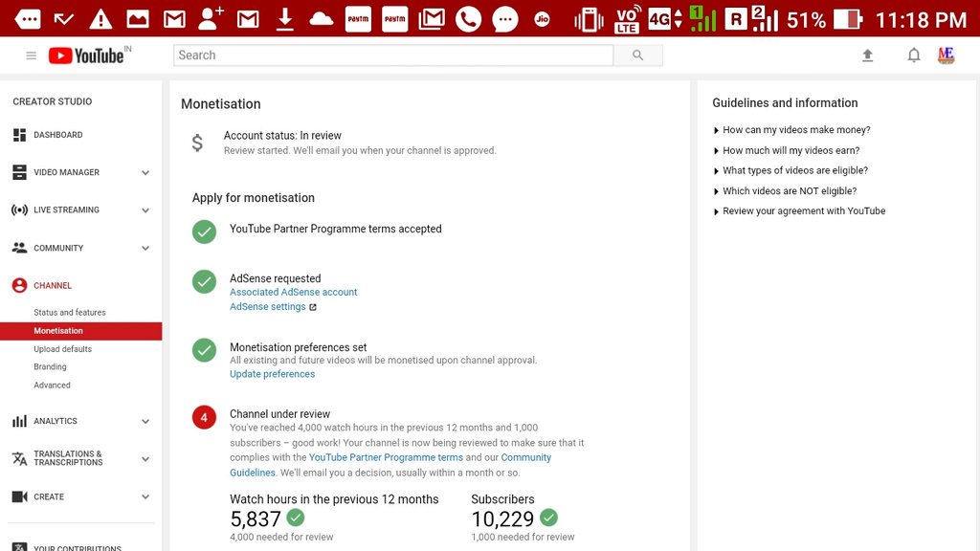Click the upload video arrow icon

pyautogui.click(x=867, y=55)
